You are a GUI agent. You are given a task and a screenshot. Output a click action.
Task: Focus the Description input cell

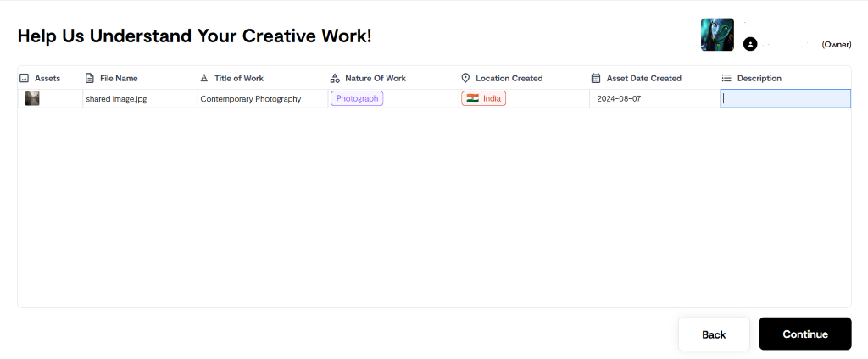pyautogui.click(x=786, y=98)
